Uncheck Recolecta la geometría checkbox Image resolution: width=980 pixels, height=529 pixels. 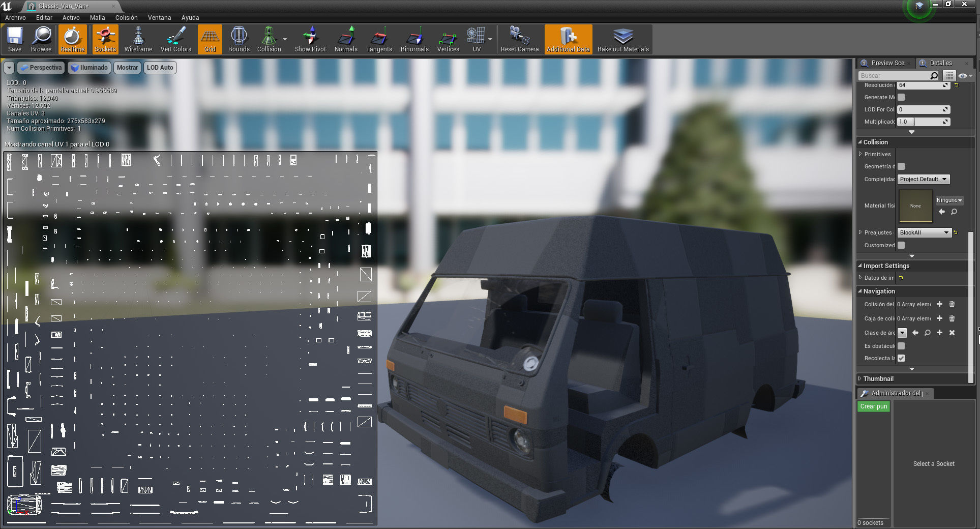[901, 358]
